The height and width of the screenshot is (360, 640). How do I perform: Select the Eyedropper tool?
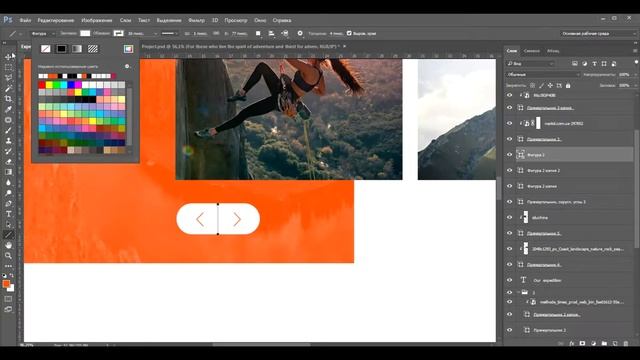8,109
